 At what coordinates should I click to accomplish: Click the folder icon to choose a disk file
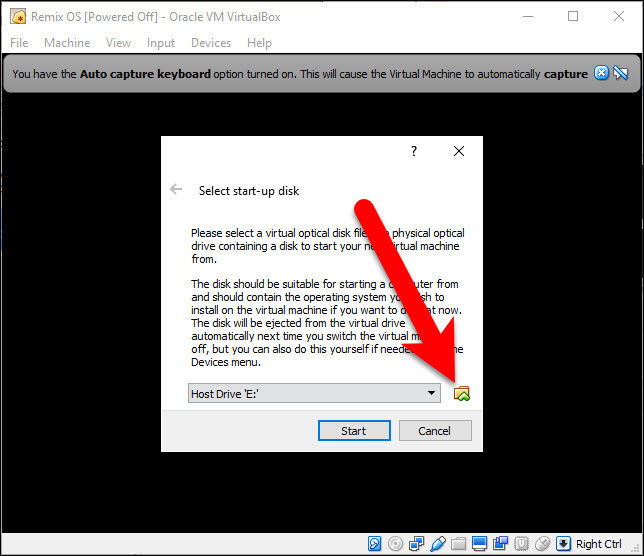point(462,393)
